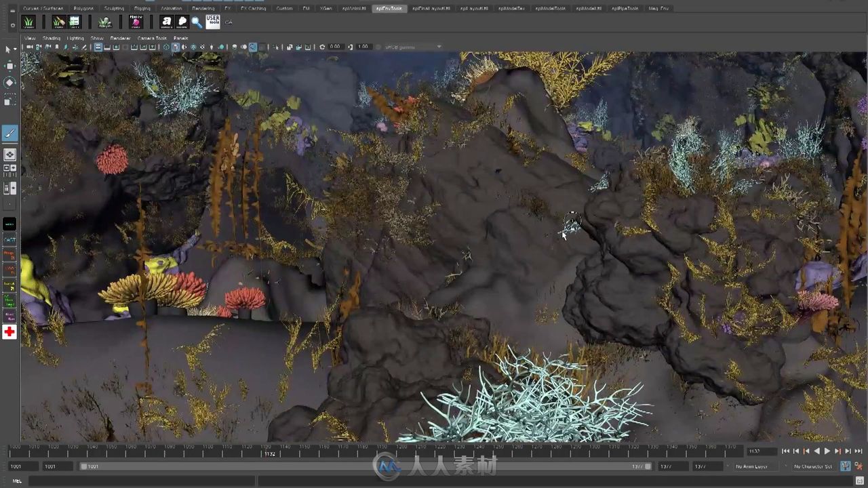Select the arrow Select tool
The width and height of the screenshot is (868, 488).
pyautogui.click(x=9, y=49)
